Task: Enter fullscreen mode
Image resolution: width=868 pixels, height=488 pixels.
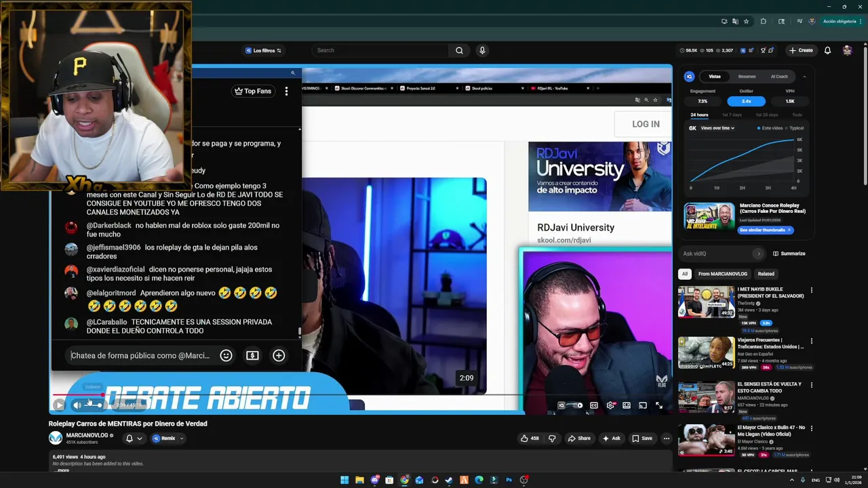Action: tap(658, 405)
